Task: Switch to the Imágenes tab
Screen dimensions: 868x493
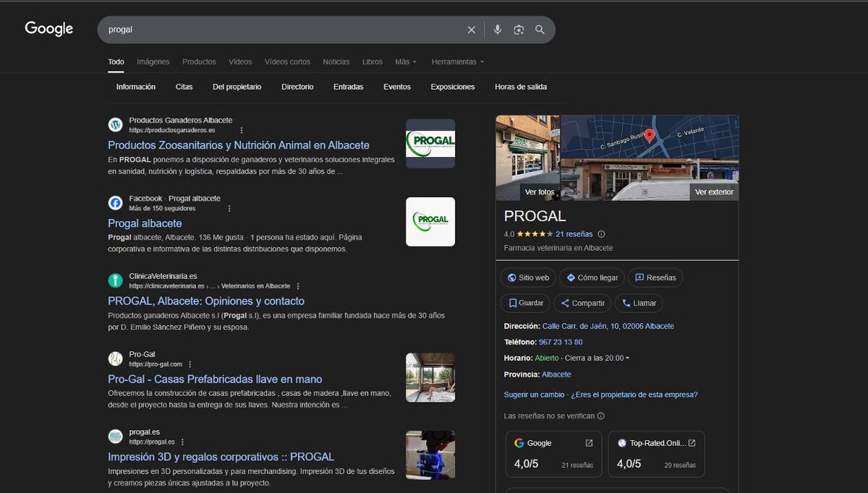Action: click(x=153, y=62)
